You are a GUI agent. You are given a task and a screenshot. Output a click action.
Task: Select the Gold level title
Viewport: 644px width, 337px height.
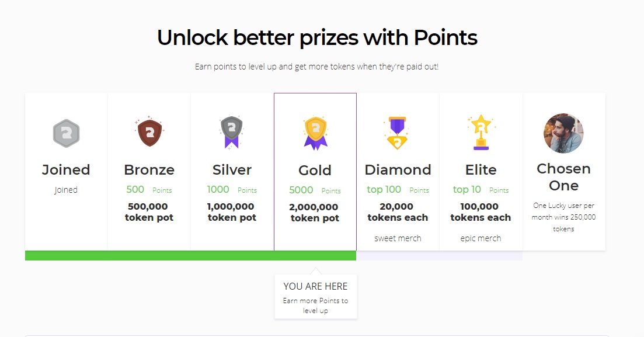click(315, 171)
